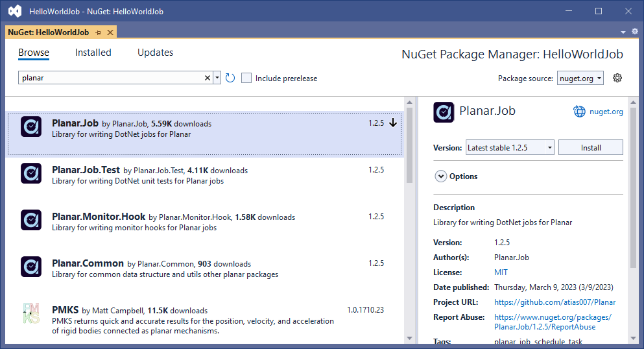
Task: Click the nuget.org globe icon
Action: (x=579, y=112)
